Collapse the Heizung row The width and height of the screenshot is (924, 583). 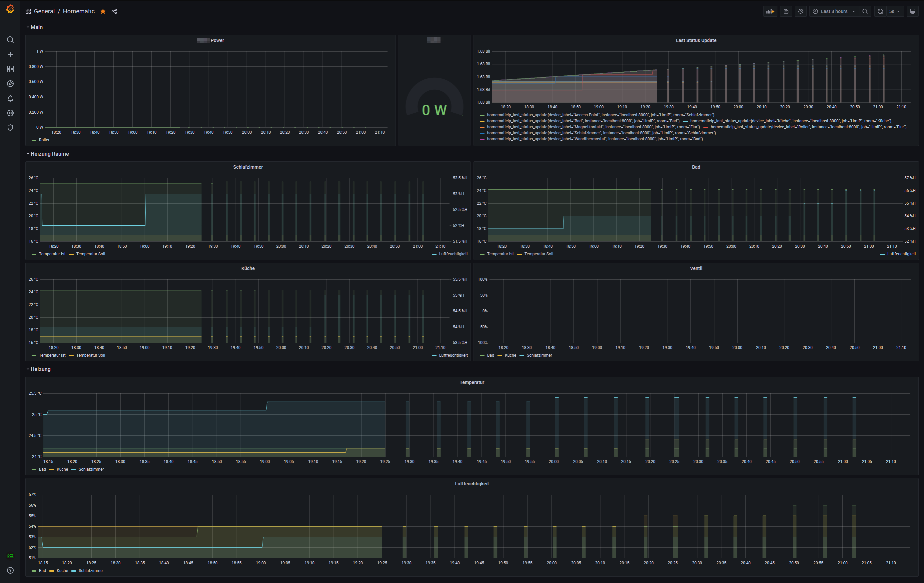tap(38, 369)
